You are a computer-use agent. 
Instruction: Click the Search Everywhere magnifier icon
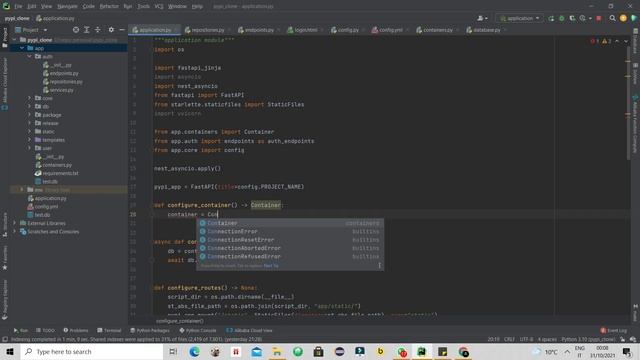(613, 18)
